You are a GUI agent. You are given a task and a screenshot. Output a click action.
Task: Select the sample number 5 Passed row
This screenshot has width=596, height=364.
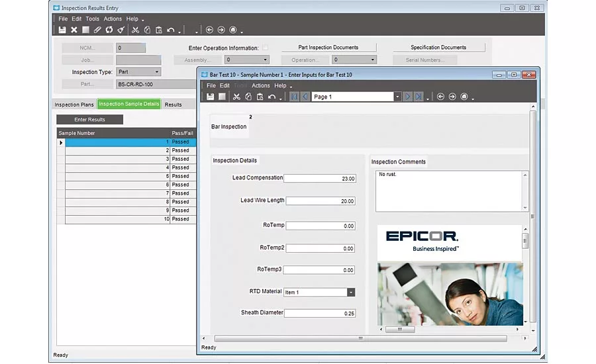point(126,176)
